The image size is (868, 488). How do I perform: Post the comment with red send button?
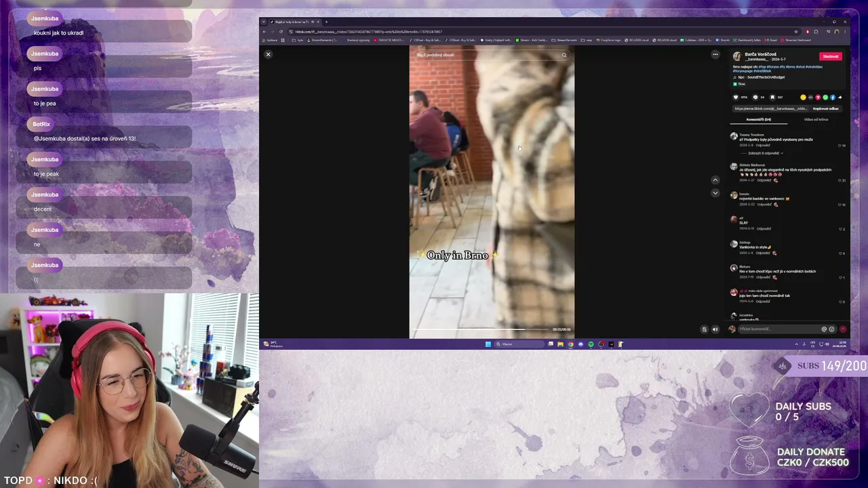[x=843, y=329]
